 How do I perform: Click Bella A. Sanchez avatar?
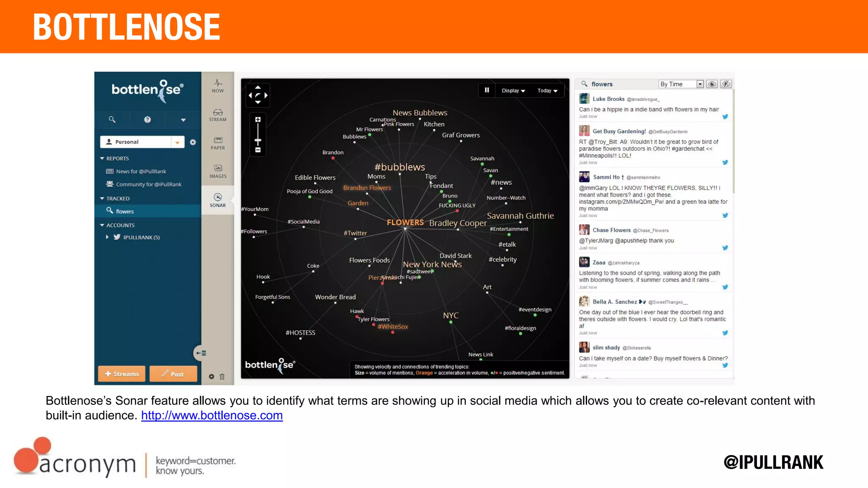pos(584,301)
